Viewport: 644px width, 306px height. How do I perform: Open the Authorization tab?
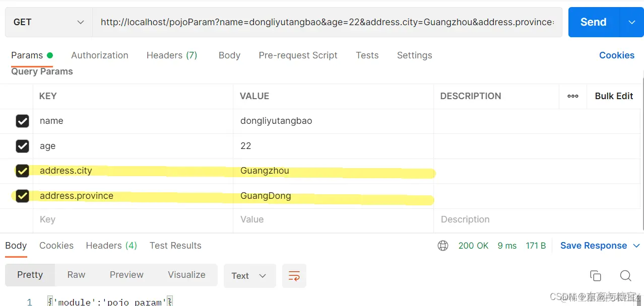point(100,55)
